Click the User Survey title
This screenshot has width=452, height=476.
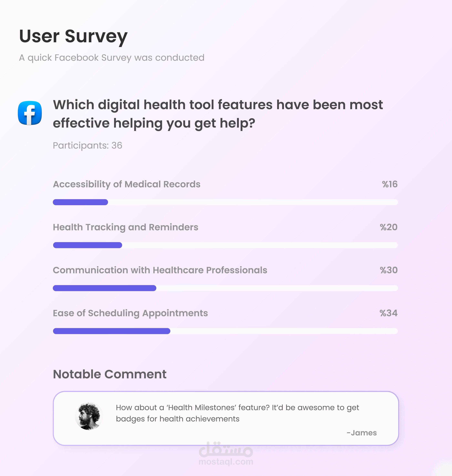click(x=73, y=36)
